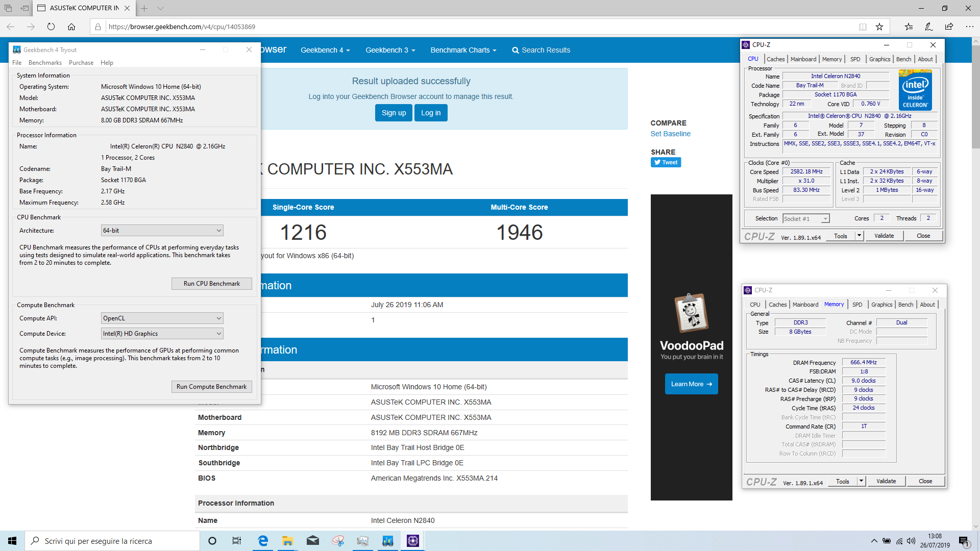Click the battery icon in system tray

tap(887, 541)
